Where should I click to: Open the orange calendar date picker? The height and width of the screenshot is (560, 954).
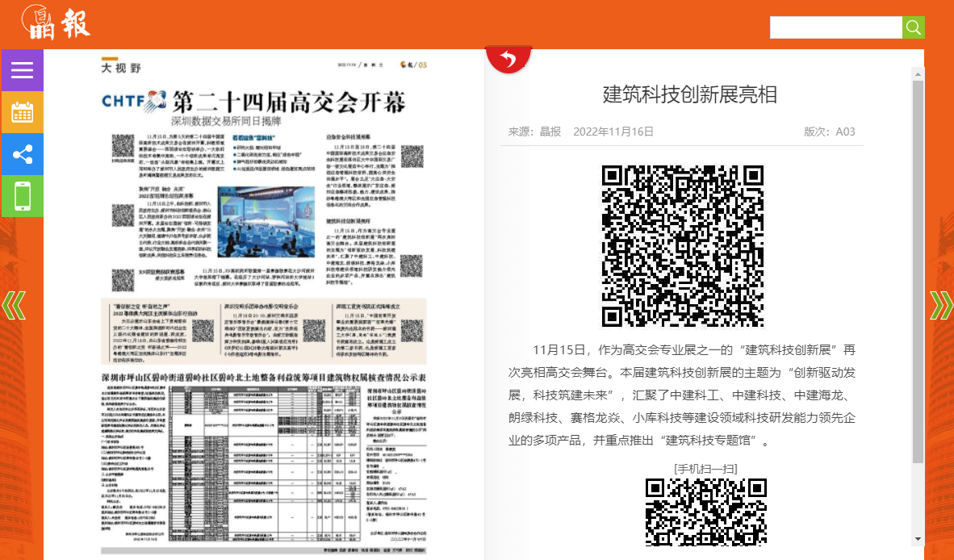pos(22,112)
